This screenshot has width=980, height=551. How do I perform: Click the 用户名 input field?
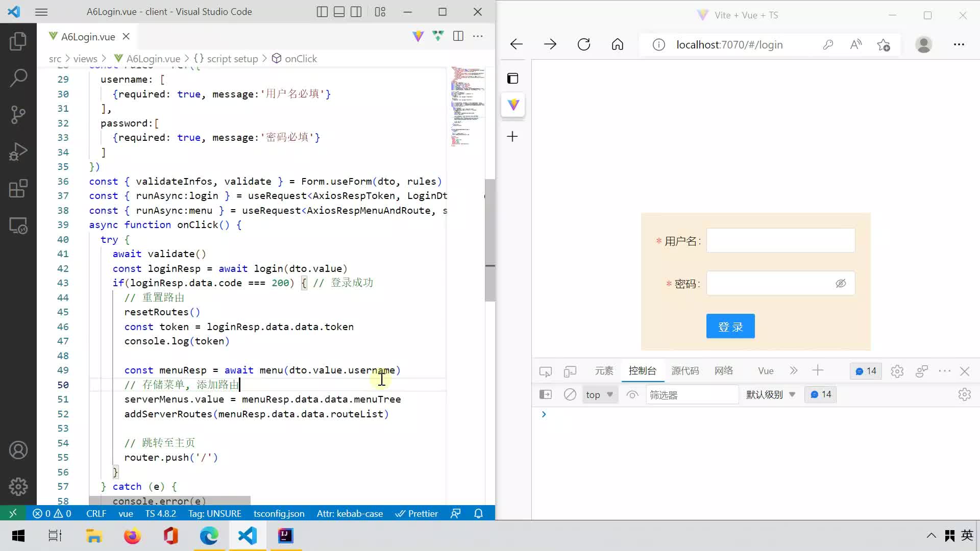[x=780, y=240]
